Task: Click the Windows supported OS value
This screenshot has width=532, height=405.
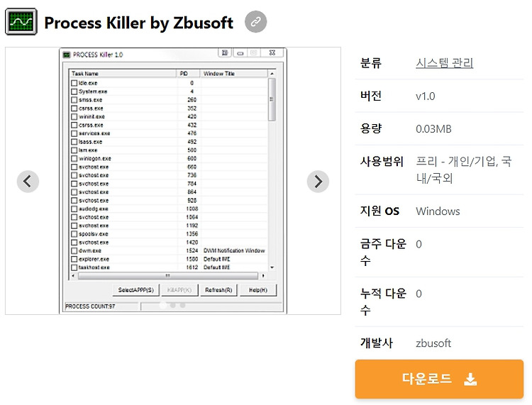Action: point(438,211)
